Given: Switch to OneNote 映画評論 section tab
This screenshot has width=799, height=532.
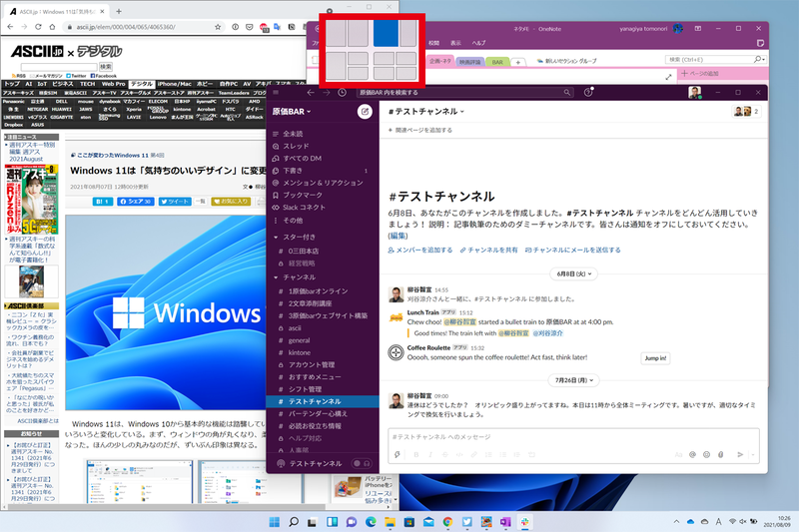Looking at the screenshot, I should 469,62.
